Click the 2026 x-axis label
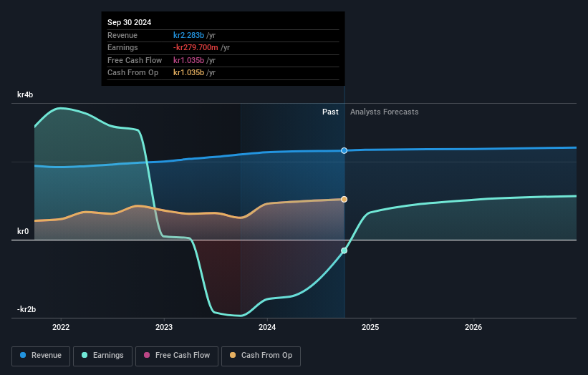Viewport: 588px width, 375px height. tap(473, 327)
